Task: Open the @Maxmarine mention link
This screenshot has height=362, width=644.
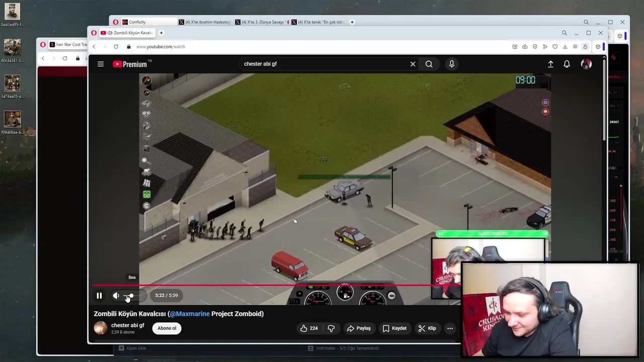Action: coord(189,314)
